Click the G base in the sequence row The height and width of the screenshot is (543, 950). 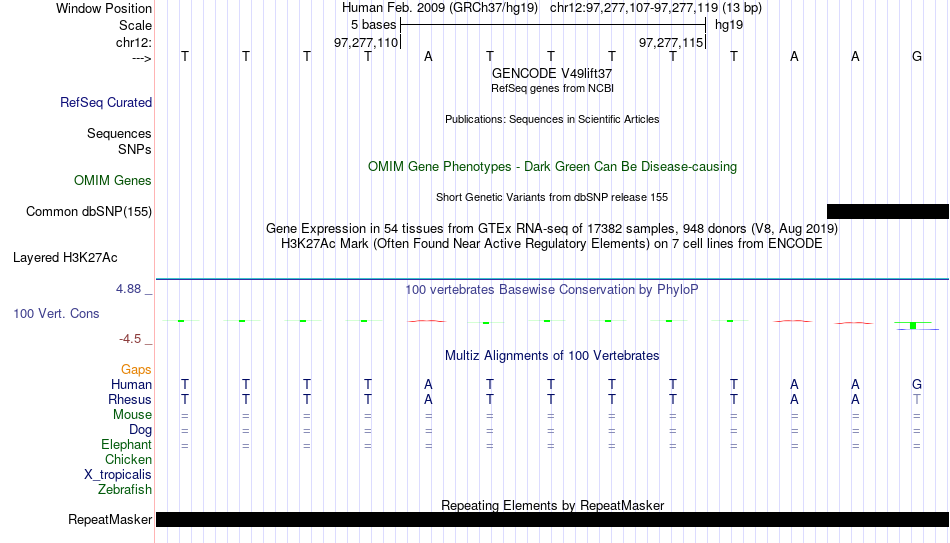pos(917,56)
